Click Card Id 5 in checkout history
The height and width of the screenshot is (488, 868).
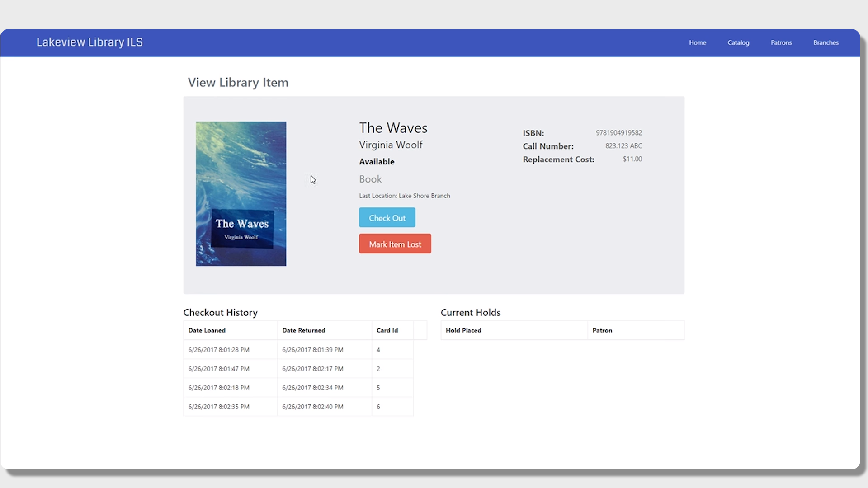(378, 388)
